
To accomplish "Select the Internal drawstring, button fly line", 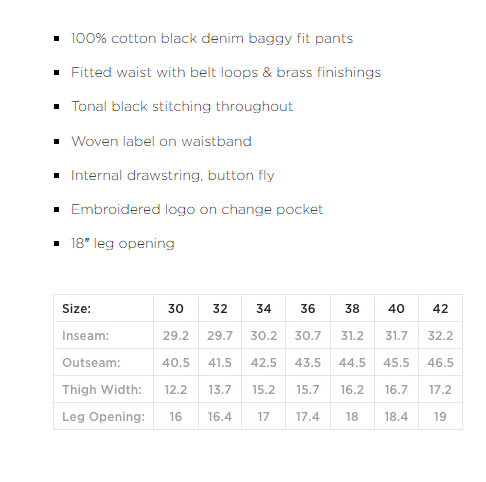I will [173, 176].
